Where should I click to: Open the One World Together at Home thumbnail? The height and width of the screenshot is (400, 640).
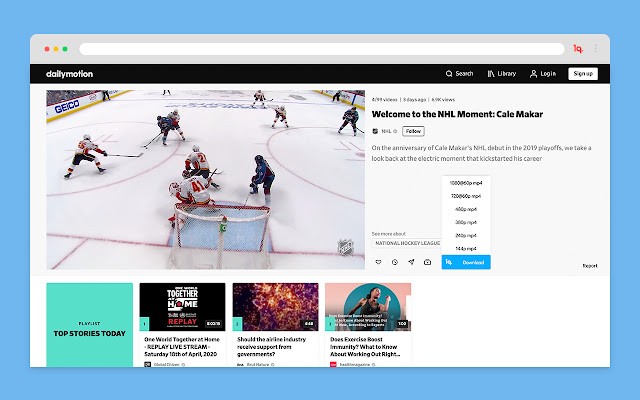[182, 307]
